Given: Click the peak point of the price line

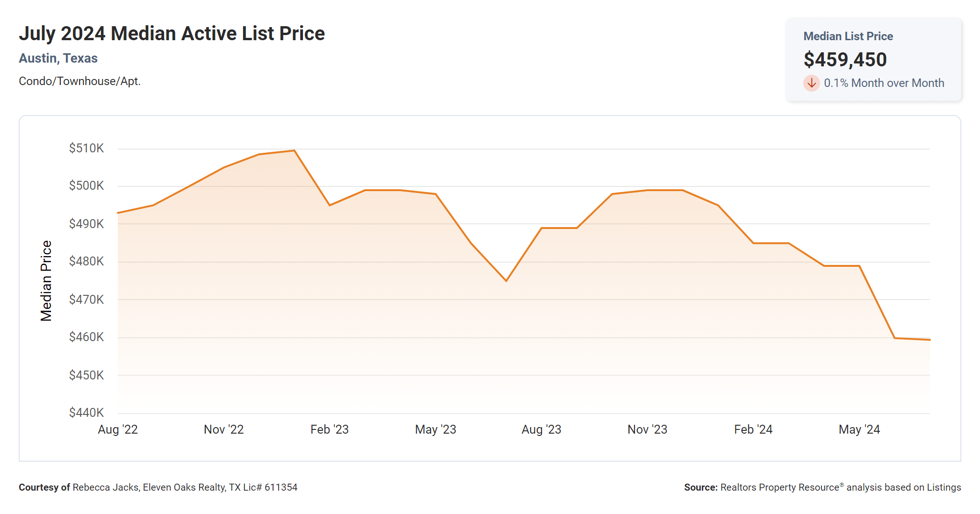Looking at the screenshot, I should [294, 150].
